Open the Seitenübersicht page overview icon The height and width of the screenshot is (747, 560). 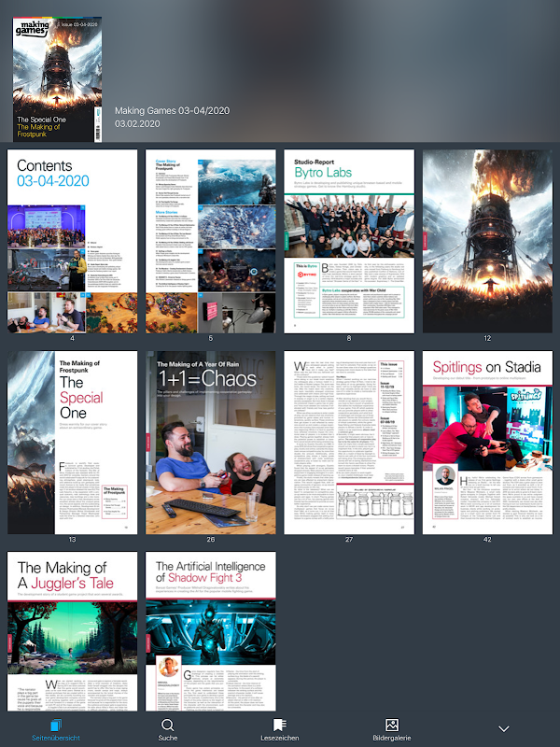click(x=56, y=726)
